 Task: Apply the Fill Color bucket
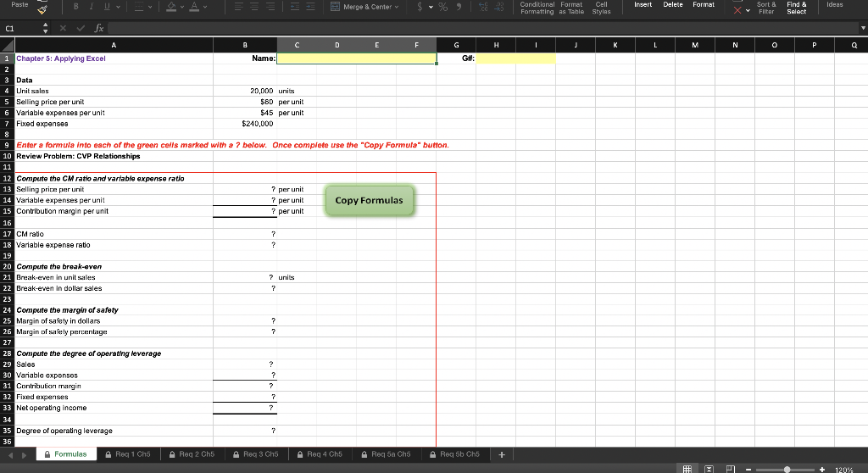pyautogui.click(x=171, y=7)
